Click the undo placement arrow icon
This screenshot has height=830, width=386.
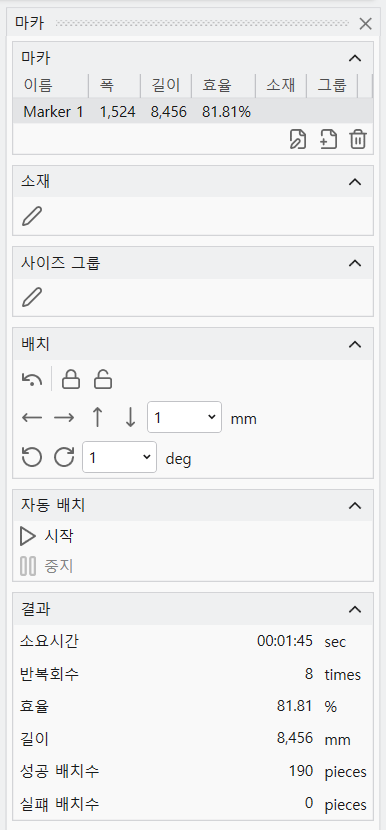pos(32,380)
